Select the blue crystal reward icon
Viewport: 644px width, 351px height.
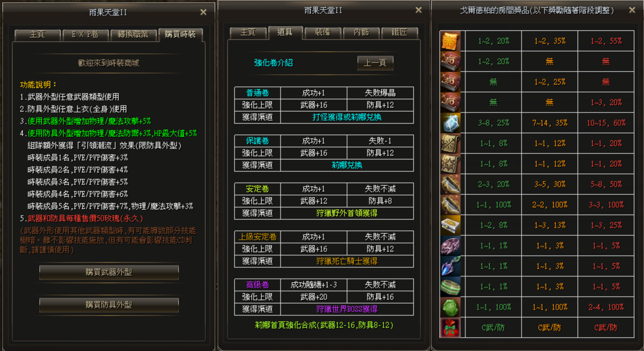coord(450,123)
